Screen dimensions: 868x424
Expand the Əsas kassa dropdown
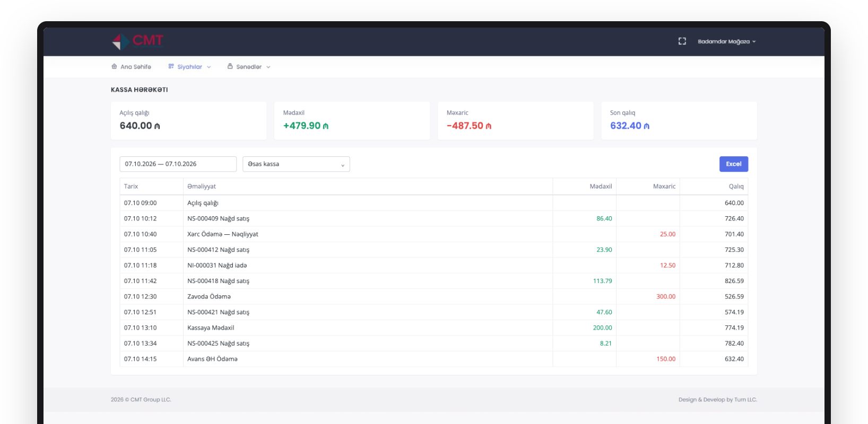(296, 164)
